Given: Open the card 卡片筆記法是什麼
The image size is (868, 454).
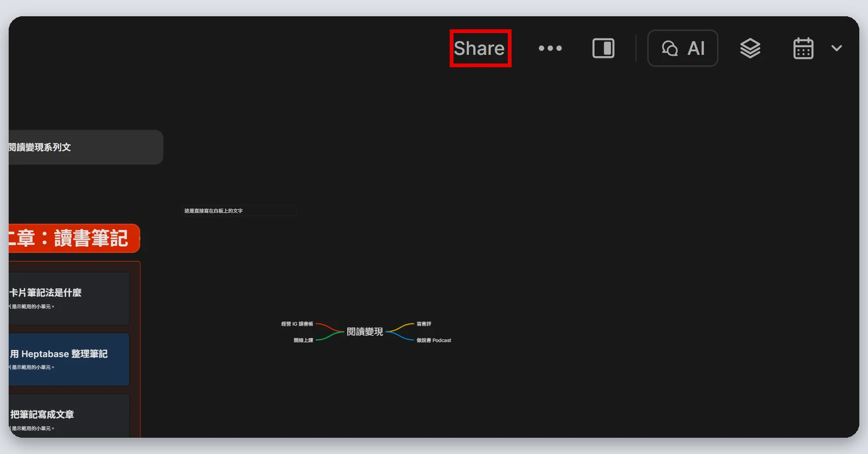Looking at the screenshot, I should click(x=69, y=298).
